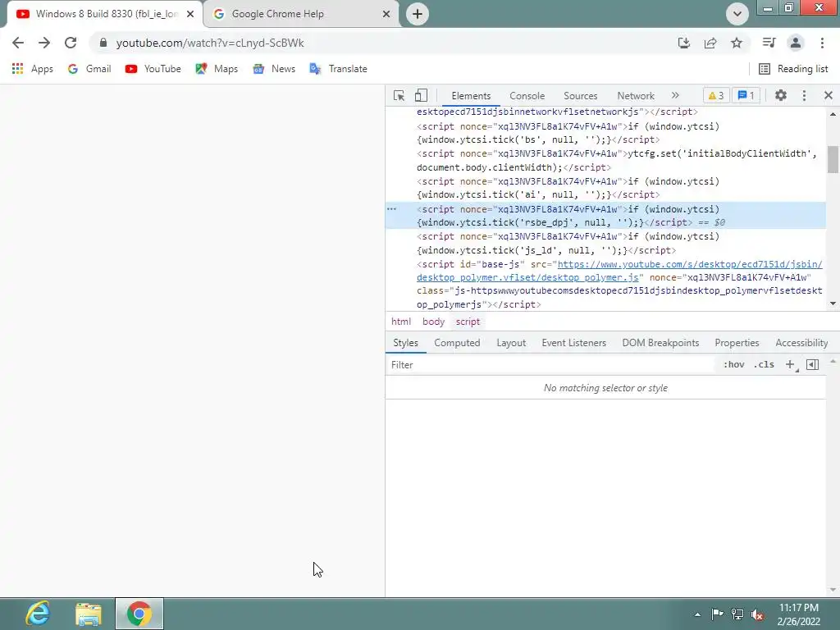Add new style rule plus icon
The image size is (840, 630).
pyautogui.click(x=790, y=365)
